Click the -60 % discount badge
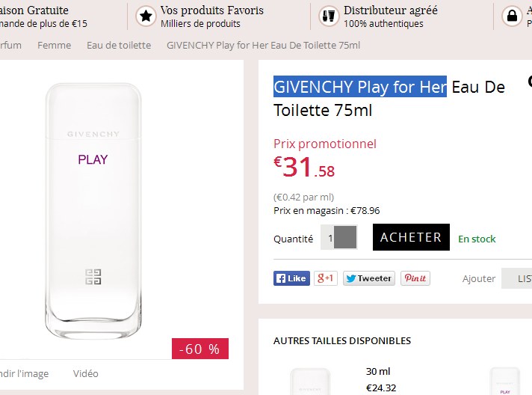 [200, 349]
